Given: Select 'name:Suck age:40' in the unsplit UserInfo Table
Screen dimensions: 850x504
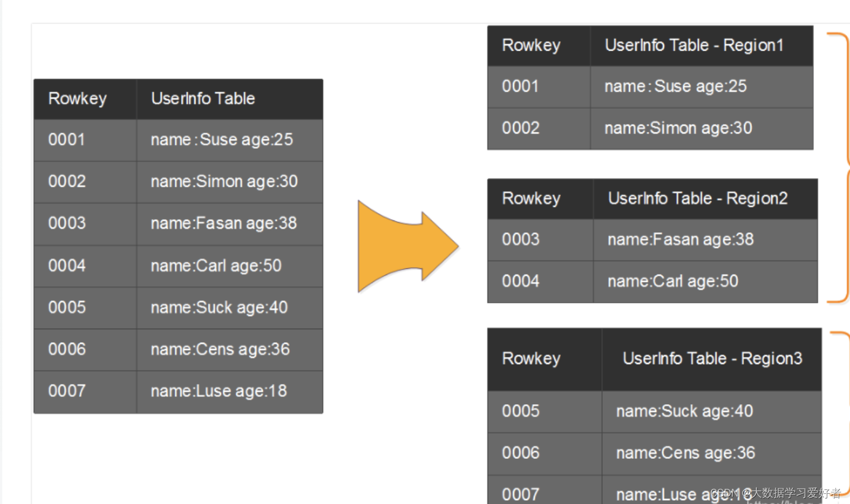Looking at the screenshot, I should tap(219, 307).
